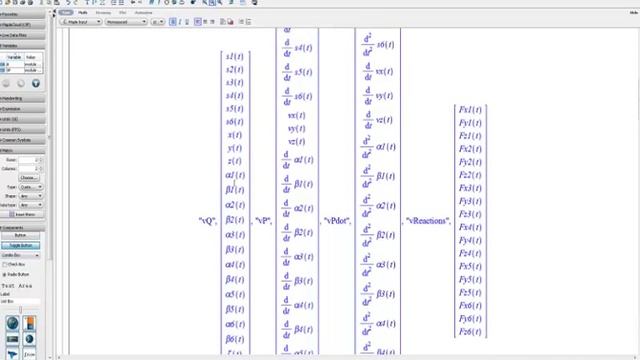
Task: Switch to the Plot tab
Action: point(122,13)
